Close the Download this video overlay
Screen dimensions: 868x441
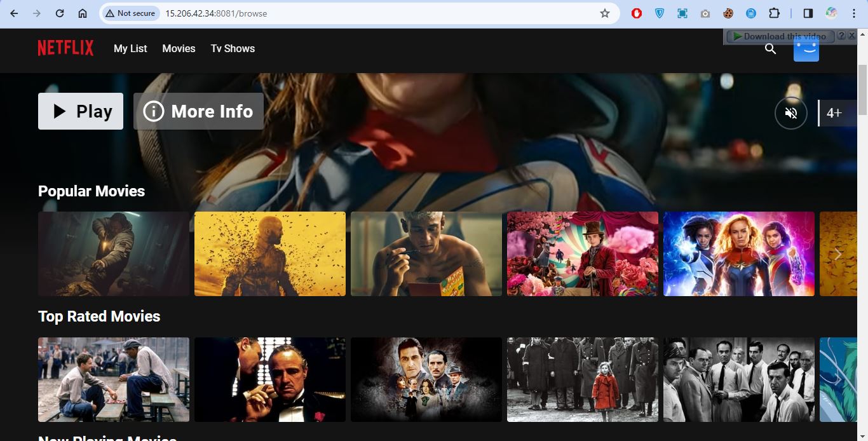[x=852, y=36]
